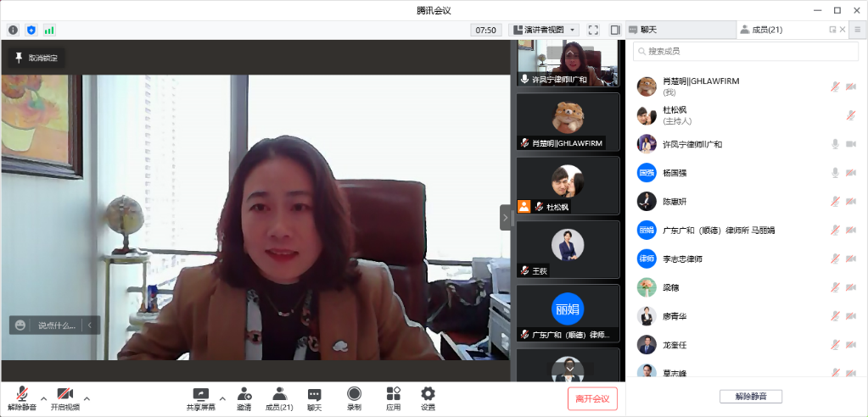Click the red 离开会议 button
Screen dimensions: 868x417
pyautogui.click(x=592, y=398)
